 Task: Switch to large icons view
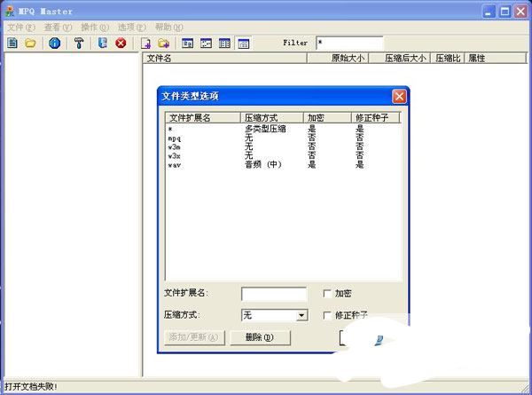click(187, 43)
